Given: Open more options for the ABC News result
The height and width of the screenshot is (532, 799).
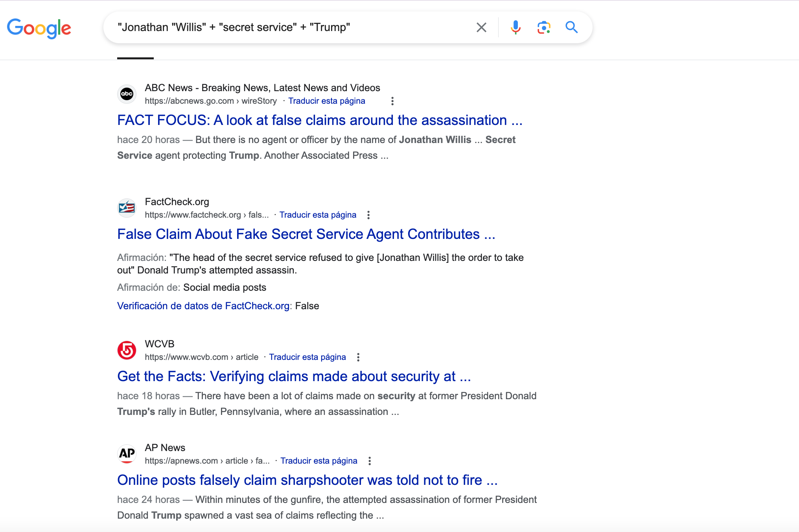Looking at the screenshot, I should (392, 101).
